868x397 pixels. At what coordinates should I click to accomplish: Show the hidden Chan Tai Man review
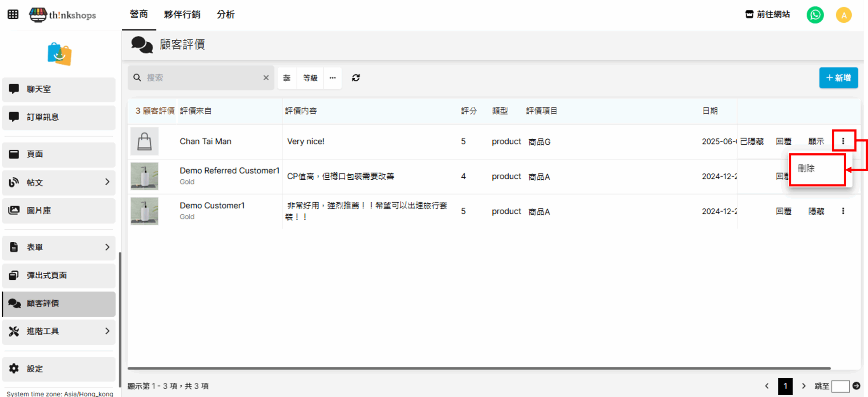point(816,141)
